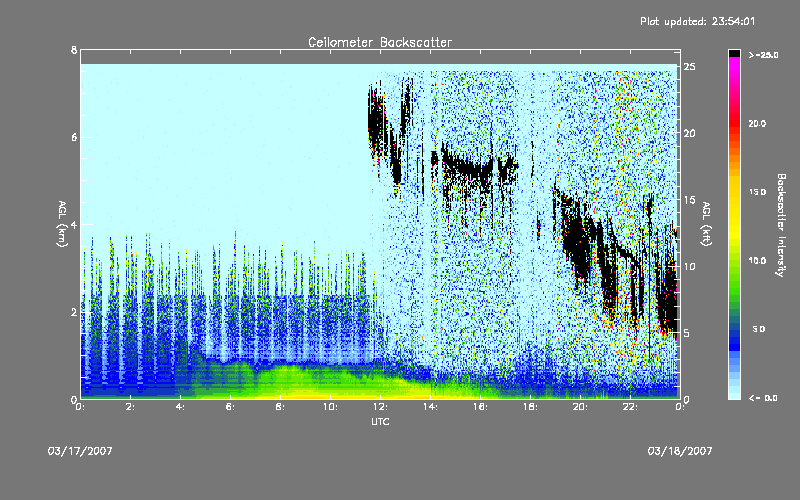Click the UTC x-axis label
Viewport: 800px width, 500px height.
point(380,421)
